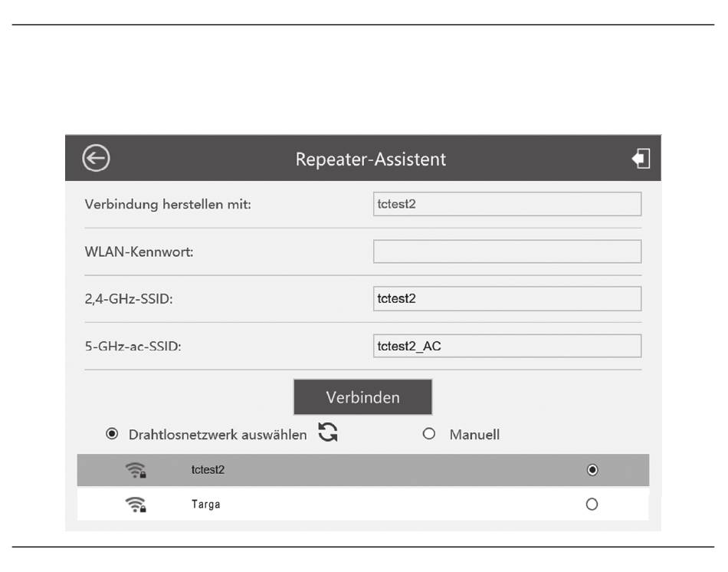This screenshot has width=728, height=572.
Task: Select the tctest2 network radio button
Action: click(592, 470)
